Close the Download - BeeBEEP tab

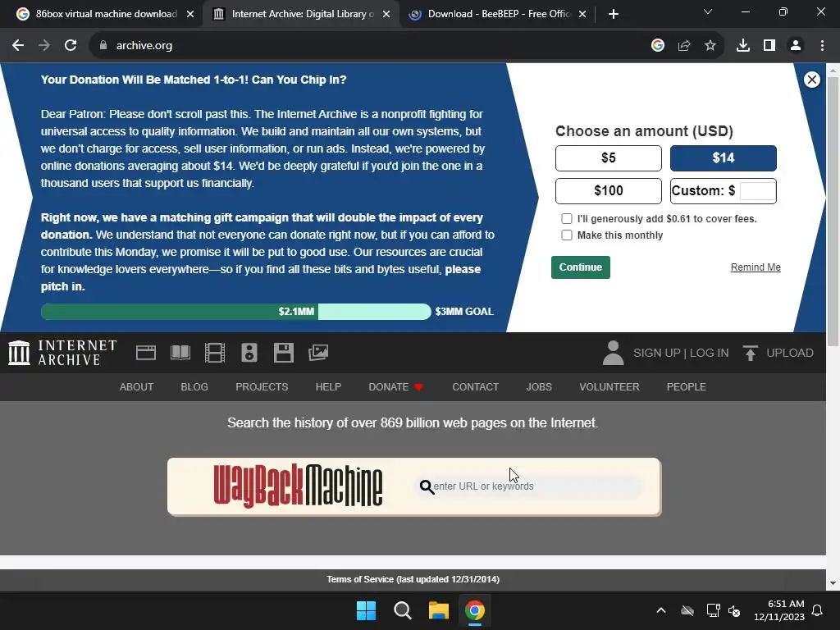(x=582, y=14)
